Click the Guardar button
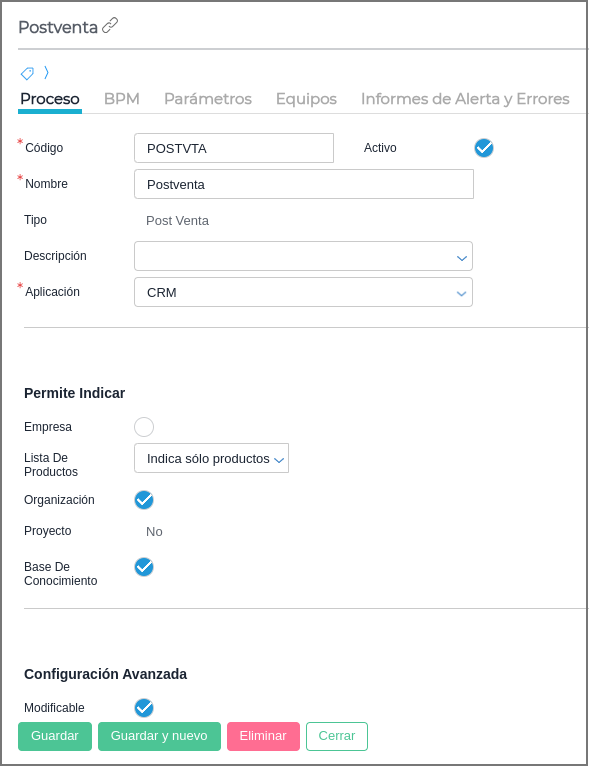This screenshot has width=589, height=767. pyautogui.click(x=55, y=736)
